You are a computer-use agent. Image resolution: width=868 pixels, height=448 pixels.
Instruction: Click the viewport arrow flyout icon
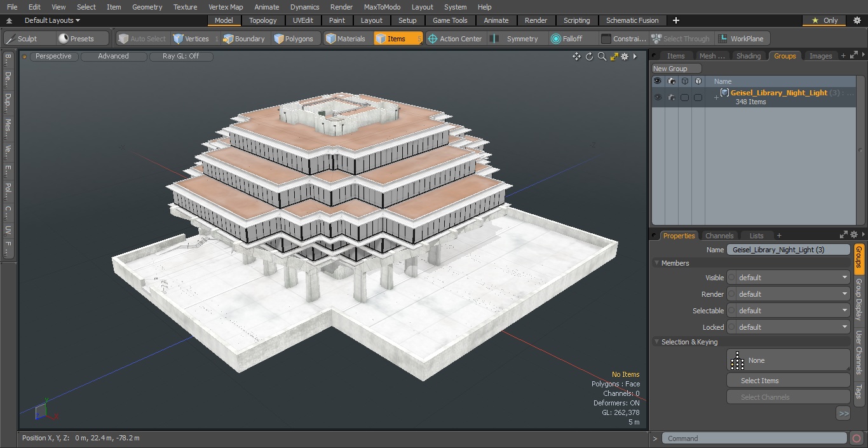635,57
